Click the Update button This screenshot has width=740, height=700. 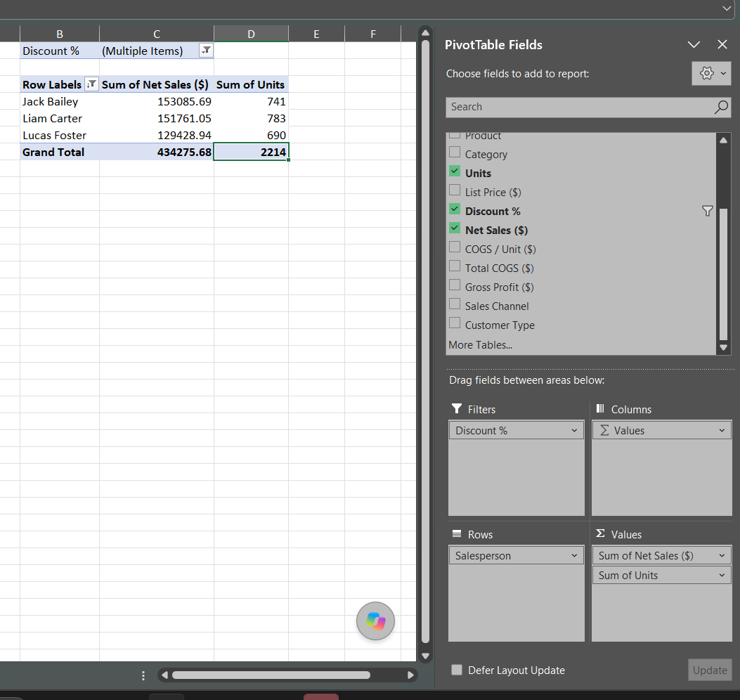pos(710,670)
